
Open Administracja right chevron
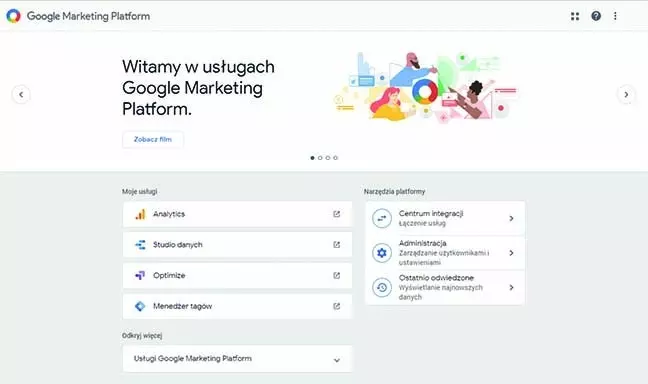click(512, 253)
